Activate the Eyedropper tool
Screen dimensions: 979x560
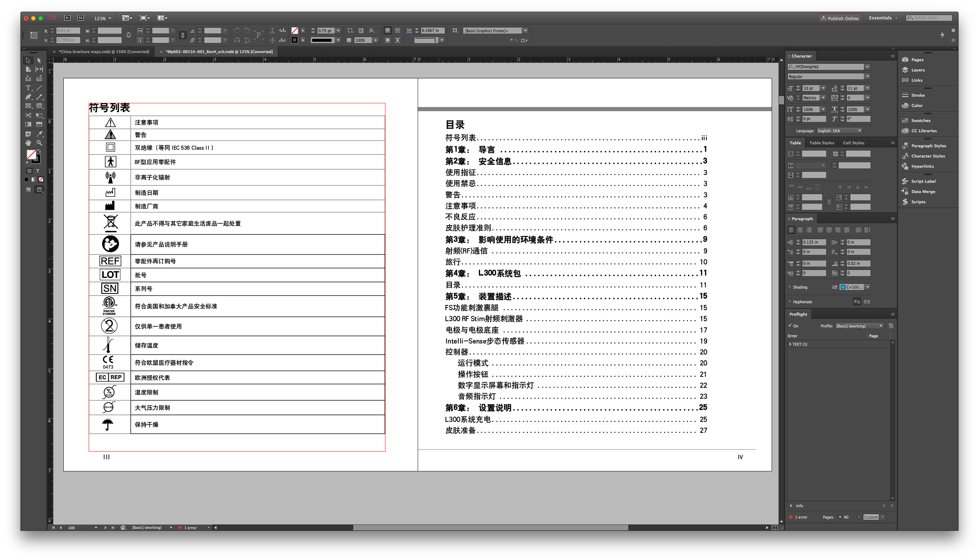pyautogui.click(x=39, y=134)
